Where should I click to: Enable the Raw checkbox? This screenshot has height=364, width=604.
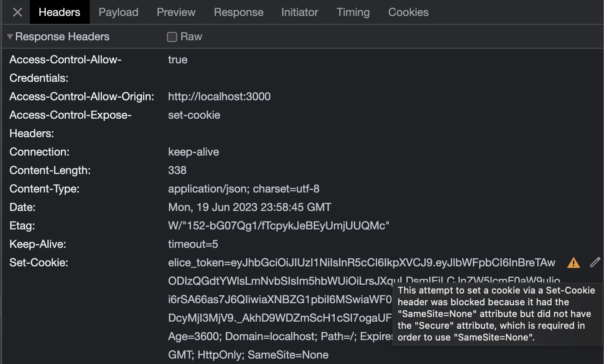[x=172, y=37]
